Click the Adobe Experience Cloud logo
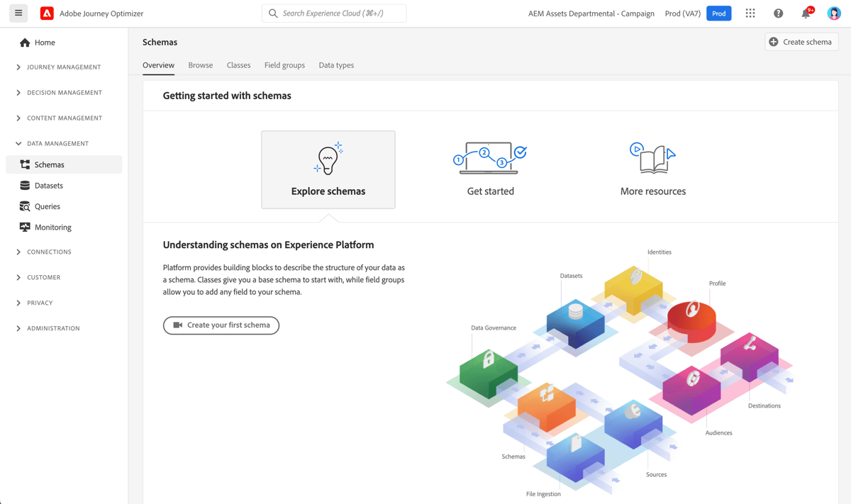 coord(45,13)
